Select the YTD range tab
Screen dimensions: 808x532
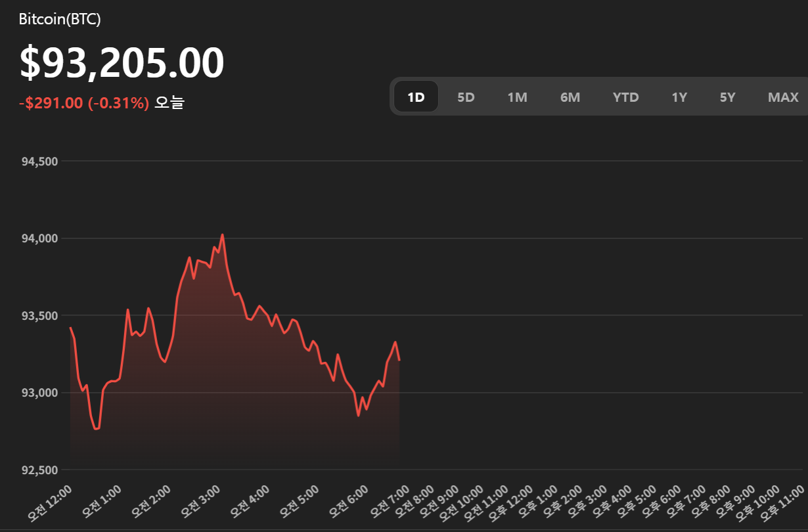(625, 97)
